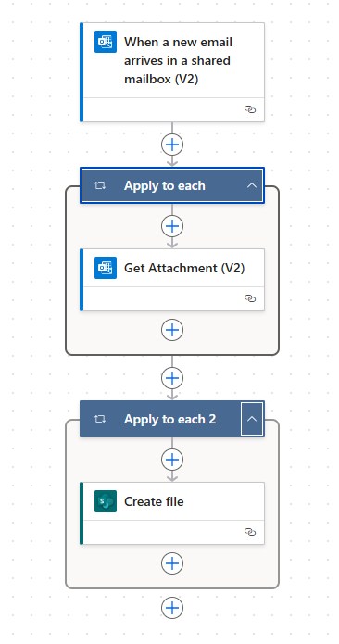Image resolution: width=339 pixels, height=644 pixels.
Task: Add new step at the end of flow
Action: tap(172, 608)
